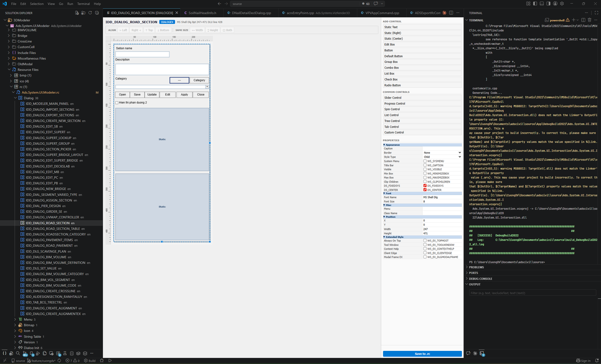Uncheck DS_CENTER checkbox
Image resolution: width=601 pixels, height=364 pixels.
click(425, 190)
